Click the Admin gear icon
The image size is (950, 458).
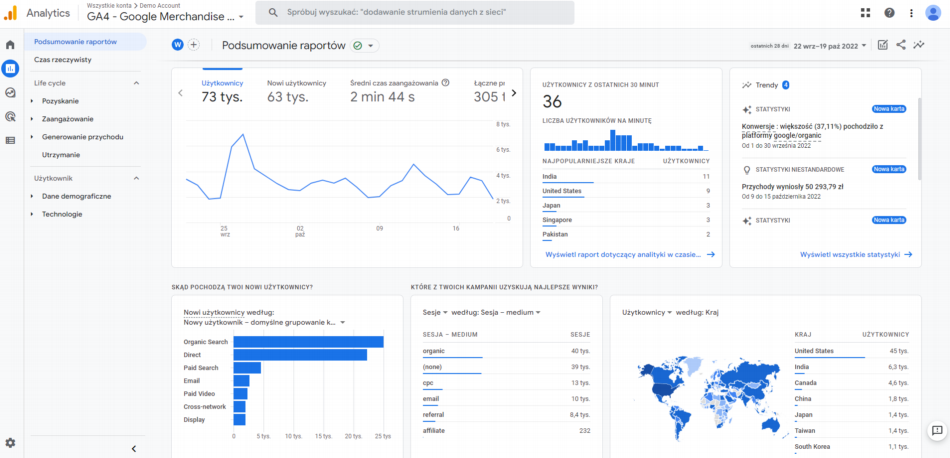(10, 442)
